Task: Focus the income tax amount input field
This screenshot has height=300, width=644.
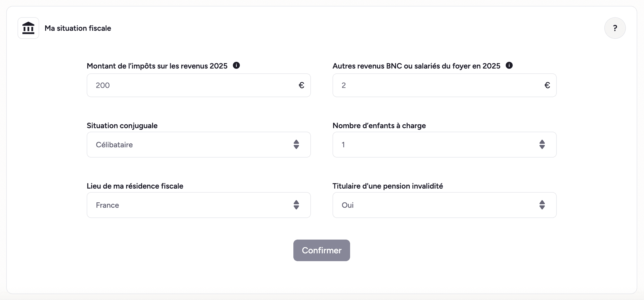Action: tap(189, 86)
